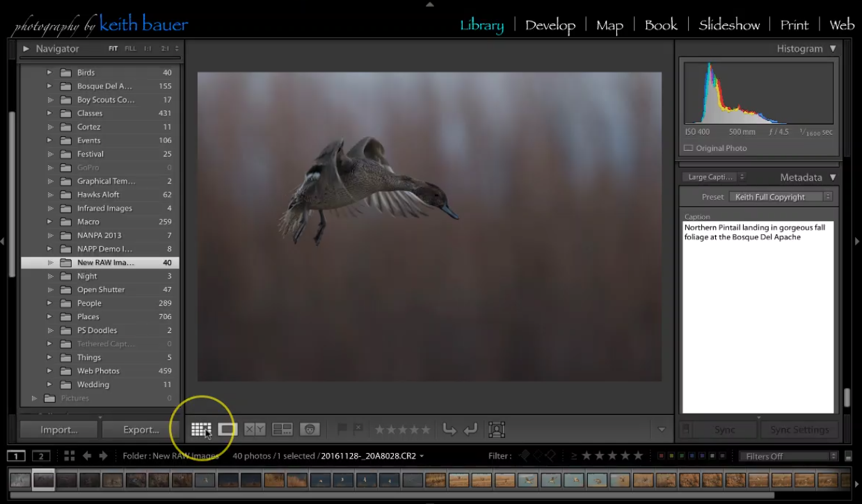Switch to the Develop module

click(550, 24)
